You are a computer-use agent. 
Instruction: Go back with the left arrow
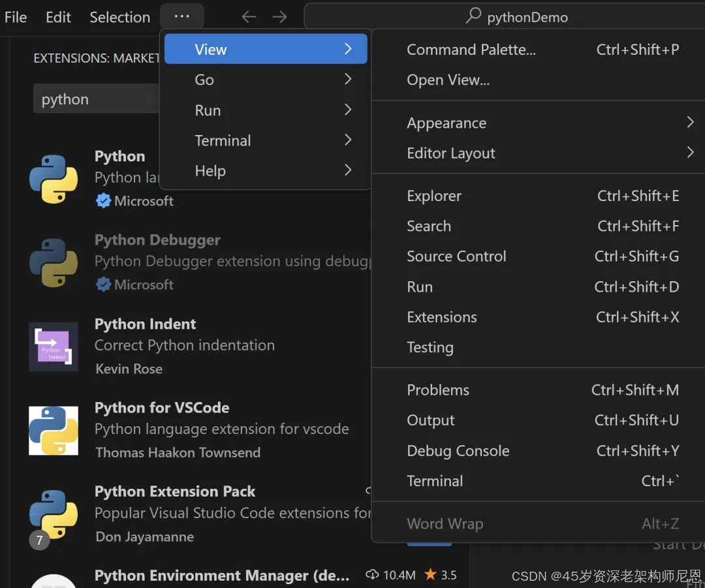[249, 17]
